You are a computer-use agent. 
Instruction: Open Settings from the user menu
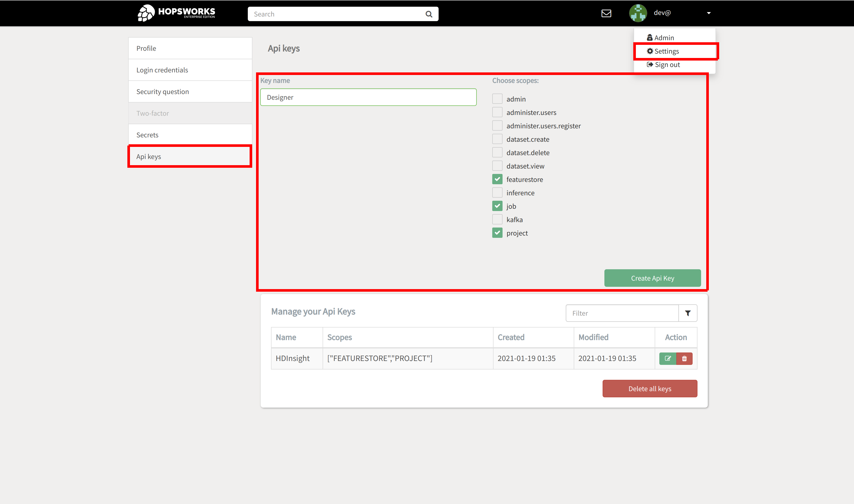pos(666,51)
